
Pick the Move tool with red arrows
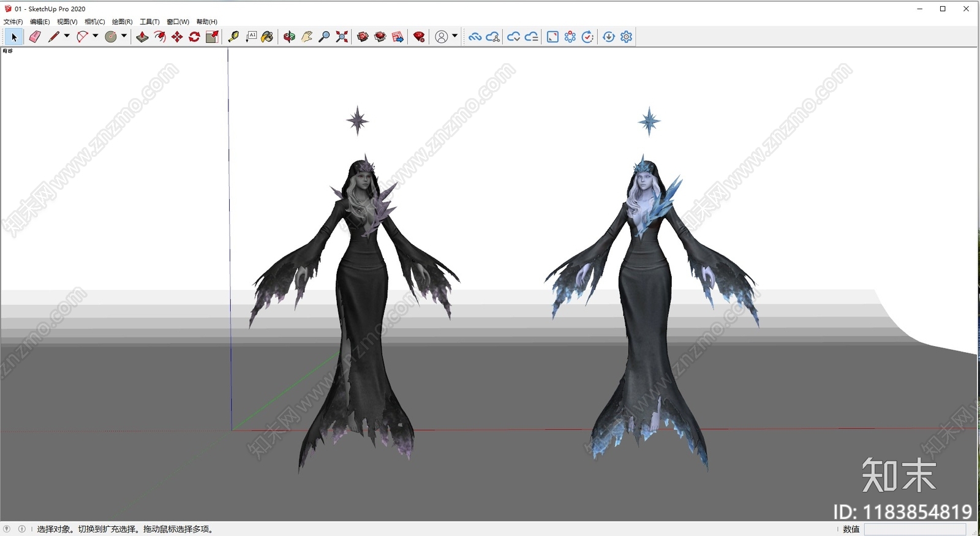click(177, 37)
